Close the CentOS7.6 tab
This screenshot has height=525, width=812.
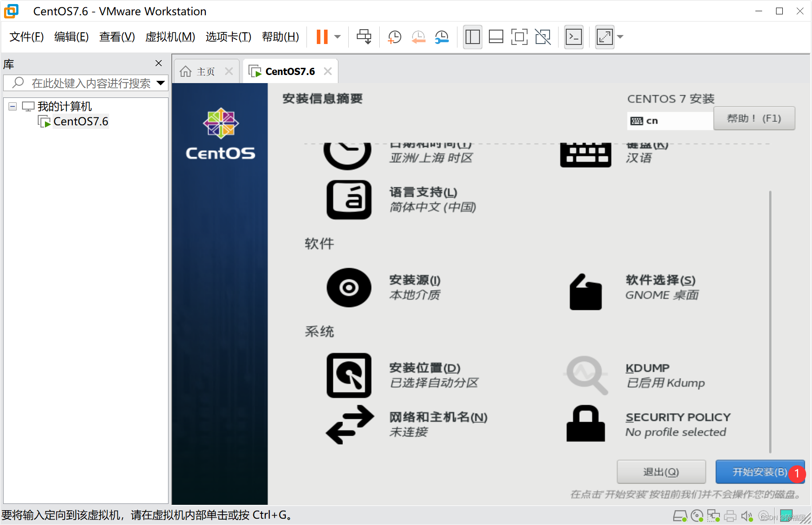click(x=328, y=71)
